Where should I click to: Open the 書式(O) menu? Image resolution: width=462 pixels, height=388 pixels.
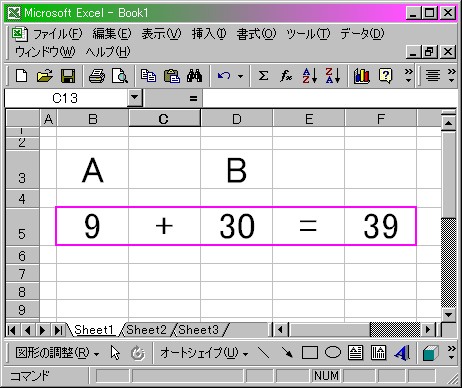tap(256, 34)
